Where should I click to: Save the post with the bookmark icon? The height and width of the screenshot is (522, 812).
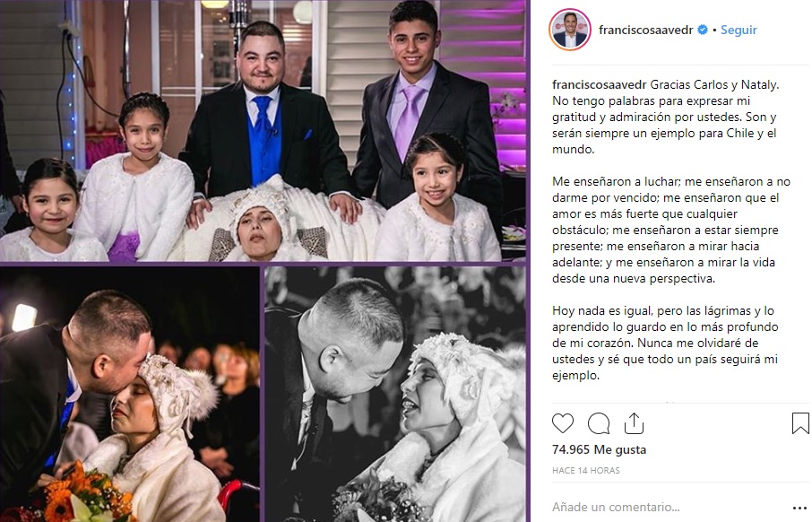800,423
